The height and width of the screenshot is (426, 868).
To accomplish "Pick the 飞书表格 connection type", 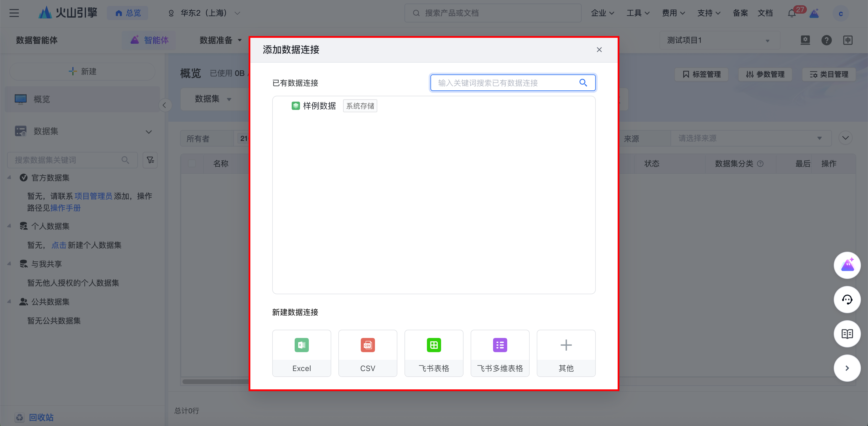I will pyautogui.click(x=433, y=353).
